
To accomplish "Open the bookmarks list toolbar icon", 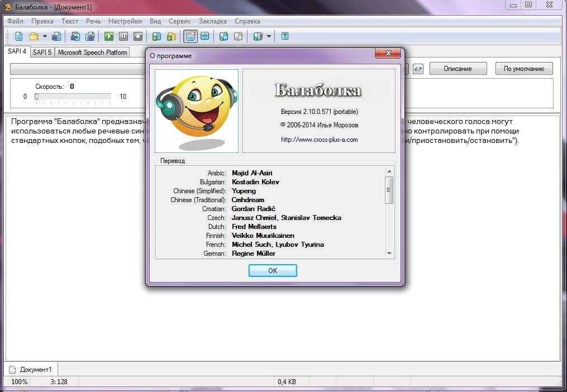I will click(x=258, y=36).
